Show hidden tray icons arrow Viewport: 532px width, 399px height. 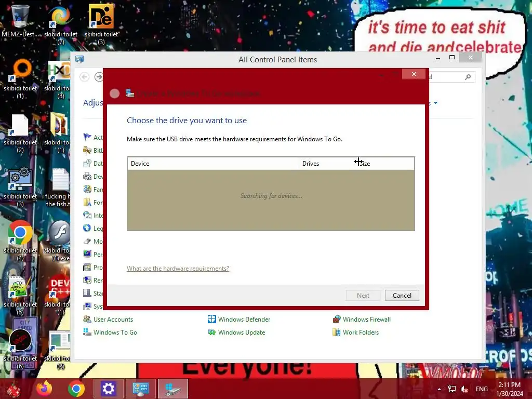pos(440,389)
